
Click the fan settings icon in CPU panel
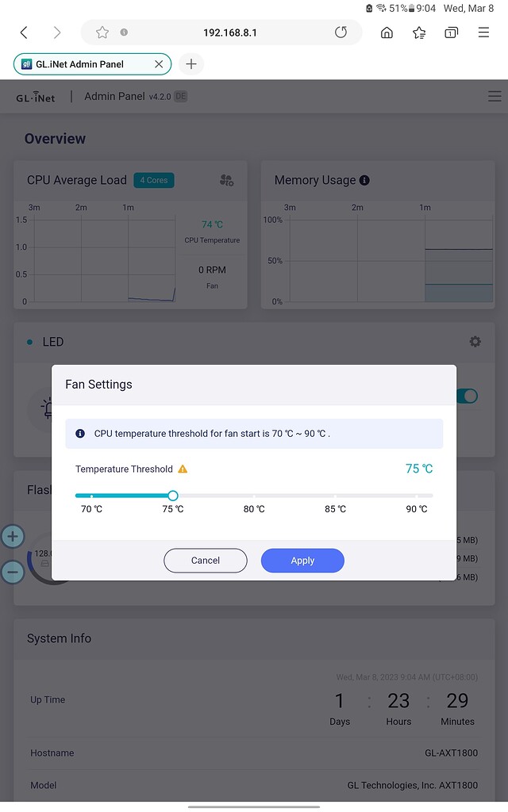click(x=226, y=181)
